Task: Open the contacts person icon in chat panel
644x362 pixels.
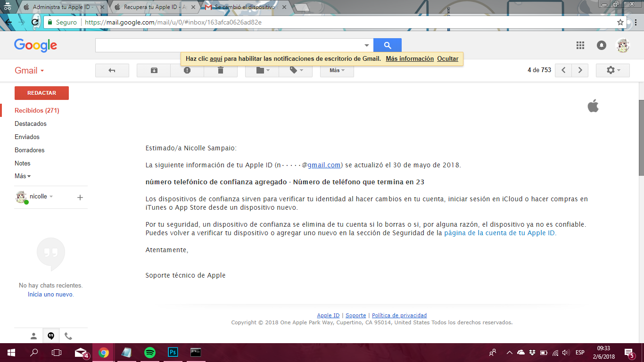Action: [33, 336]
